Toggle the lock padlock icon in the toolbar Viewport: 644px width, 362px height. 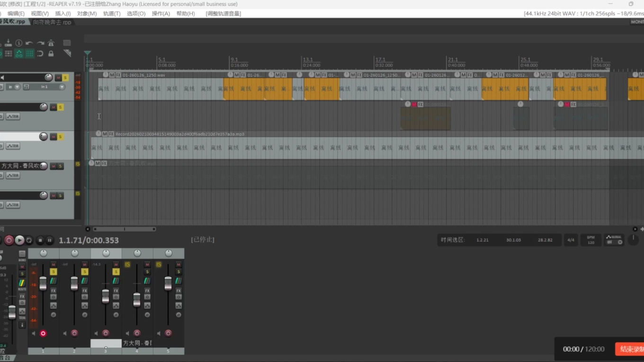pyautogui.click(x=51, y=53)
